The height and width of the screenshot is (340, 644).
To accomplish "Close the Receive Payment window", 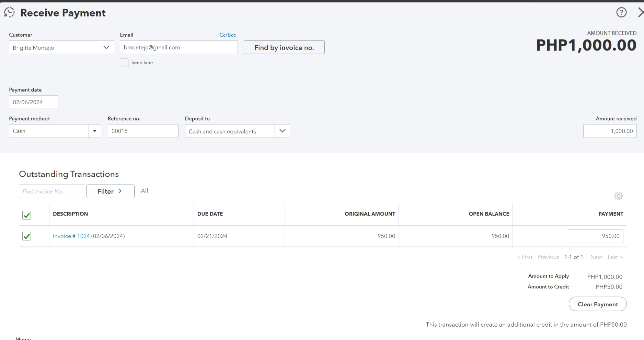I will [641, 13].
